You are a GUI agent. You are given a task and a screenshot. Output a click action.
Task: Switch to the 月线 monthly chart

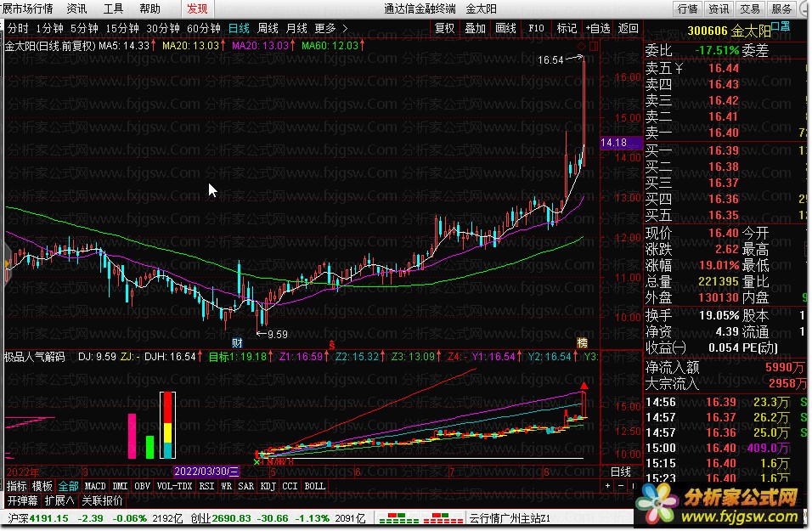pos(297,29)
